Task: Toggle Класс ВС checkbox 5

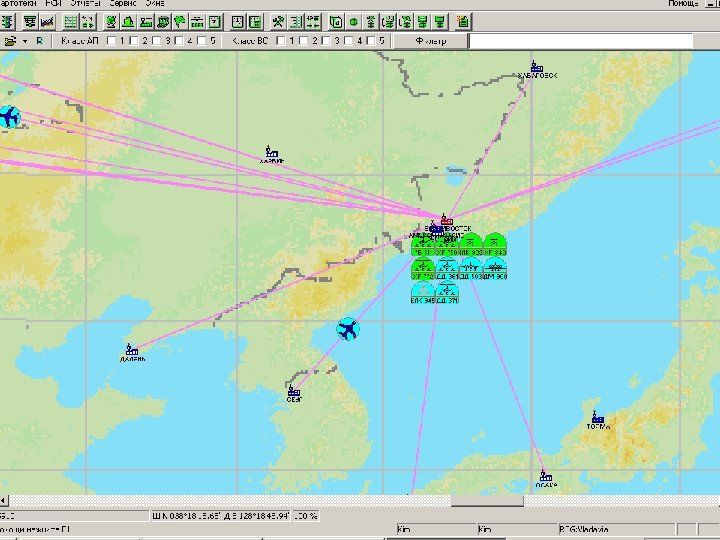Action: click(x=371, y=41)
